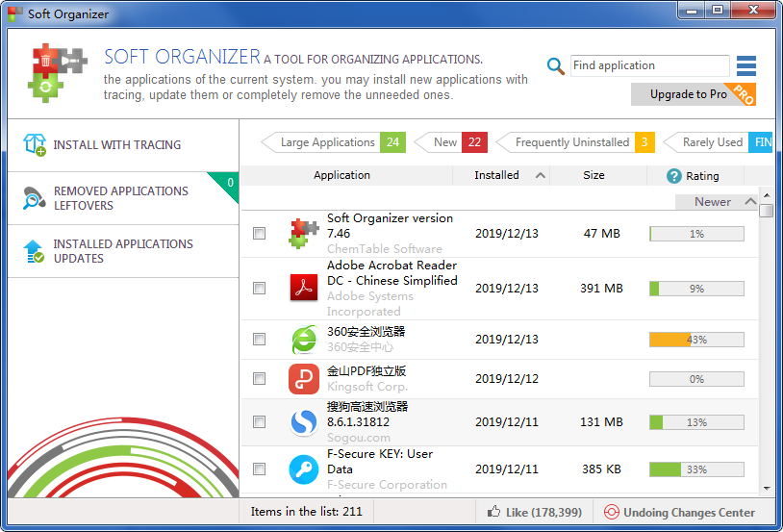
Task: Click the Soft Organizer puzzle logo
Action: [x=57, y=73]
